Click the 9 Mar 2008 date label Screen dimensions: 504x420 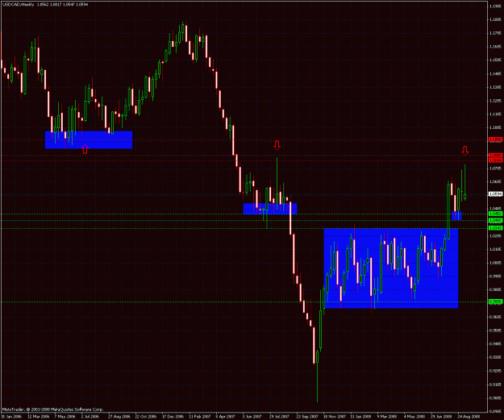(x=387, y=417)
